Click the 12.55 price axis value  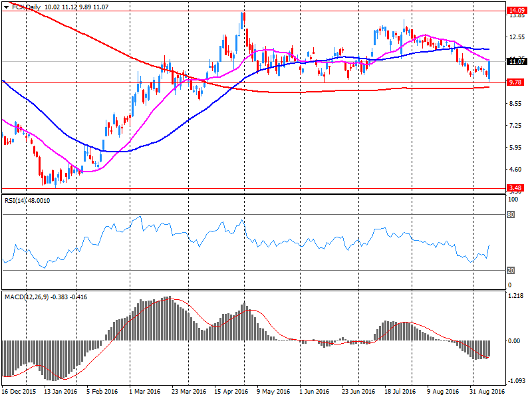tap(517, 37)
